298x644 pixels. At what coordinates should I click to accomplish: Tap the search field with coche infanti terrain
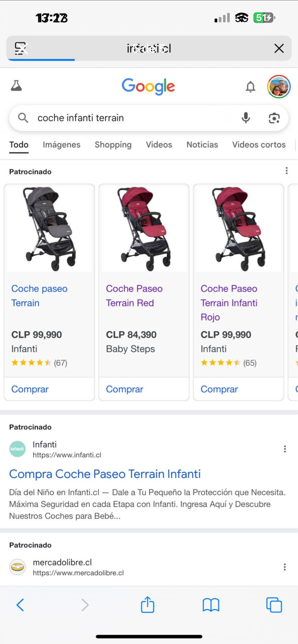[125, 118]
